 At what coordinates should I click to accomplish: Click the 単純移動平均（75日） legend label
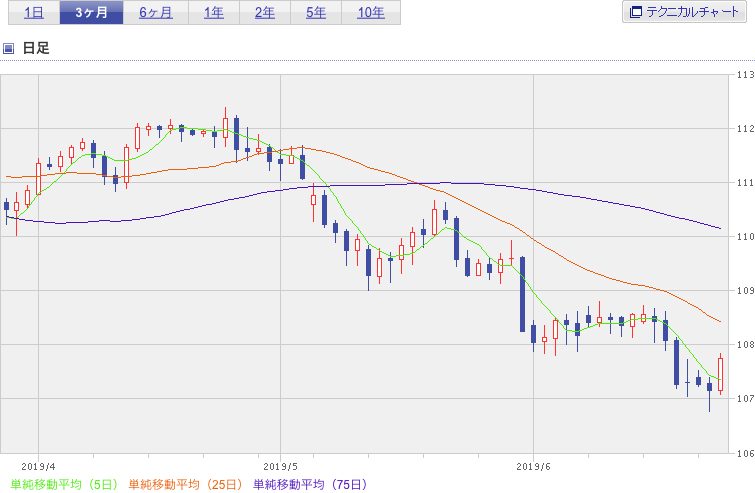310,484
